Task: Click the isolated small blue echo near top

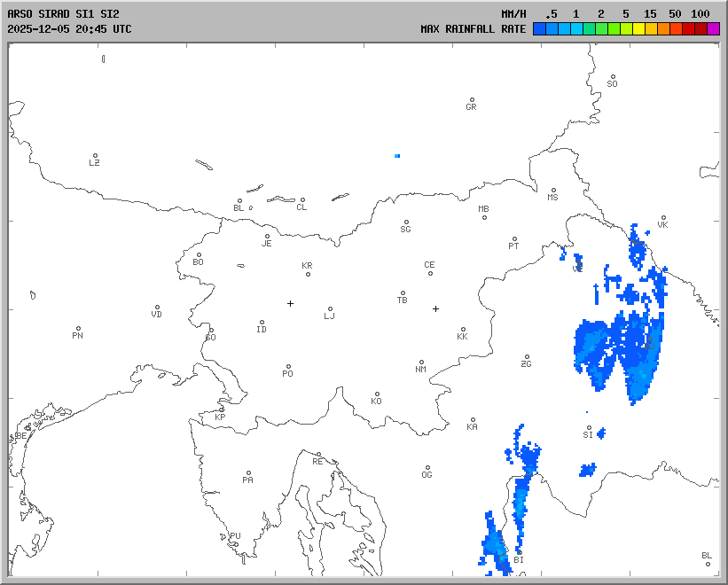Action: [397, 156]
